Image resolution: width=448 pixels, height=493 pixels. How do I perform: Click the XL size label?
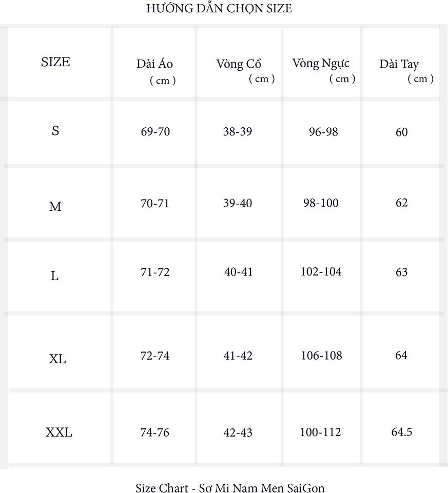(x=57, y=359)
